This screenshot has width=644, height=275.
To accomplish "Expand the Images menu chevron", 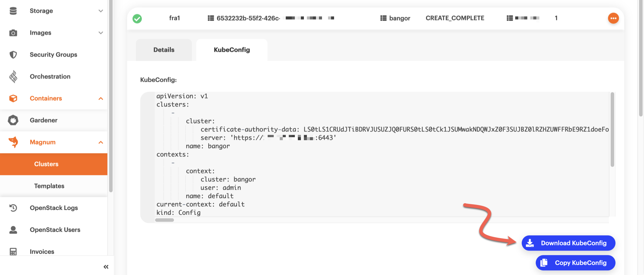I will tap(101, 33).
